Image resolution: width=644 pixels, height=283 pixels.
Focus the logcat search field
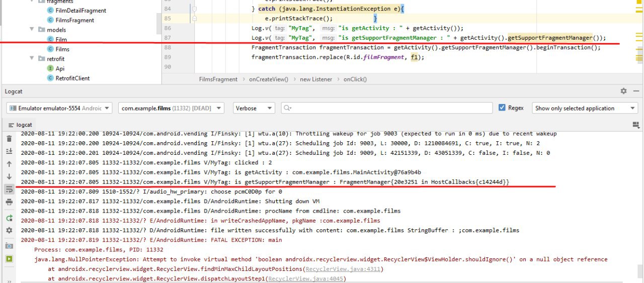point(386,108)
